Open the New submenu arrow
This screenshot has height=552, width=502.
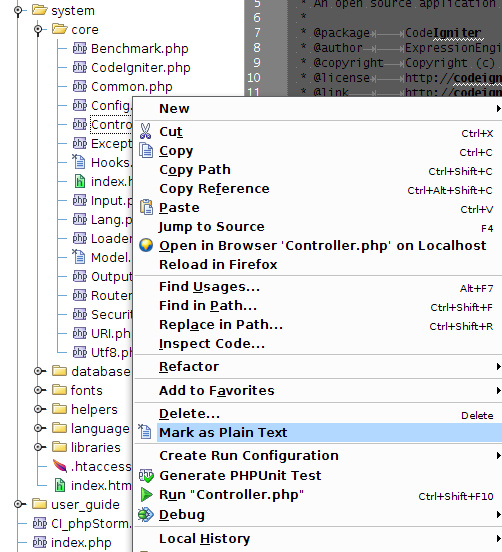498,108
